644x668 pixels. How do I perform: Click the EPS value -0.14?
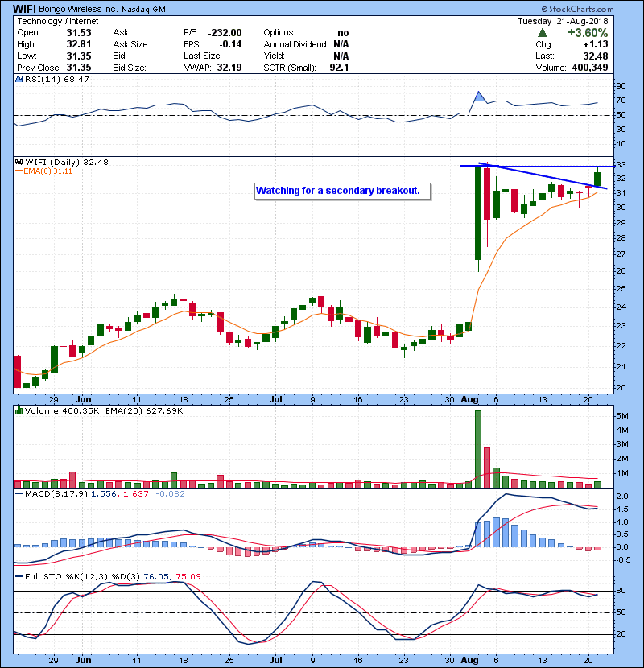pos(230,44)
